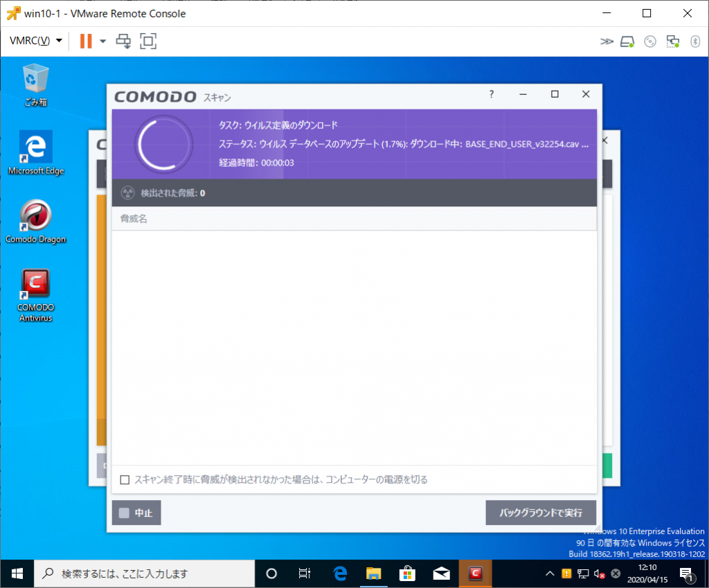Open the Action Center notifications icon

[687, 574]
